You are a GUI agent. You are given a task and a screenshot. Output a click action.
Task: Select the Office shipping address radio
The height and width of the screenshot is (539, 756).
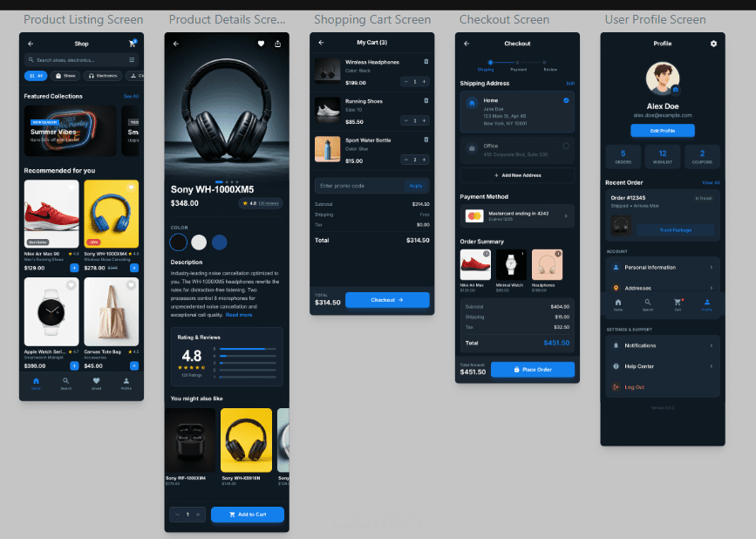click(x=566, y=146)
